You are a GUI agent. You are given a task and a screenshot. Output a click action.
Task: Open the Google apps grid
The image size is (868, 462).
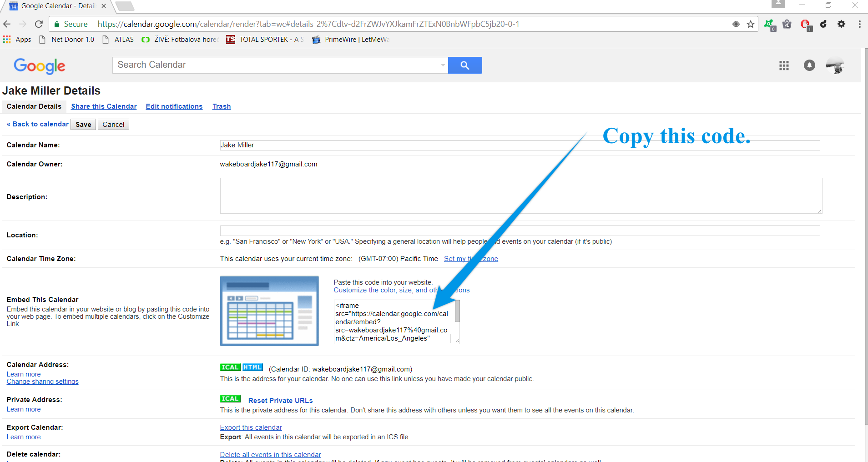[784, 65]
